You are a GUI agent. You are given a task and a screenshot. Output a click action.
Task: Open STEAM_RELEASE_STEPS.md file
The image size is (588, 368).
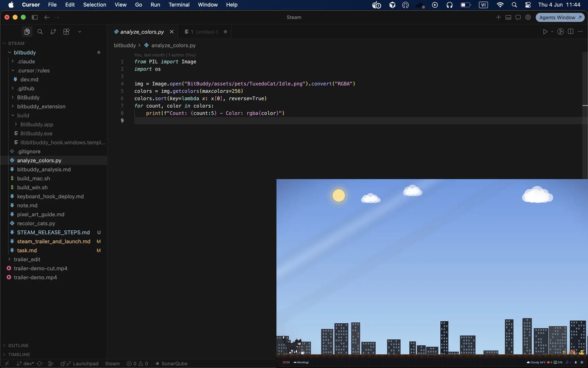54,232
